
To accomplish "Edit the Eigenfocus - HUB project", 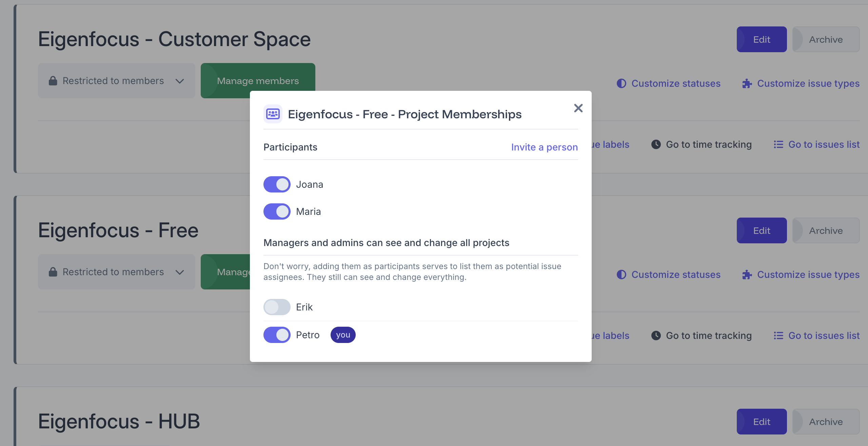I will tap(762, 422).
